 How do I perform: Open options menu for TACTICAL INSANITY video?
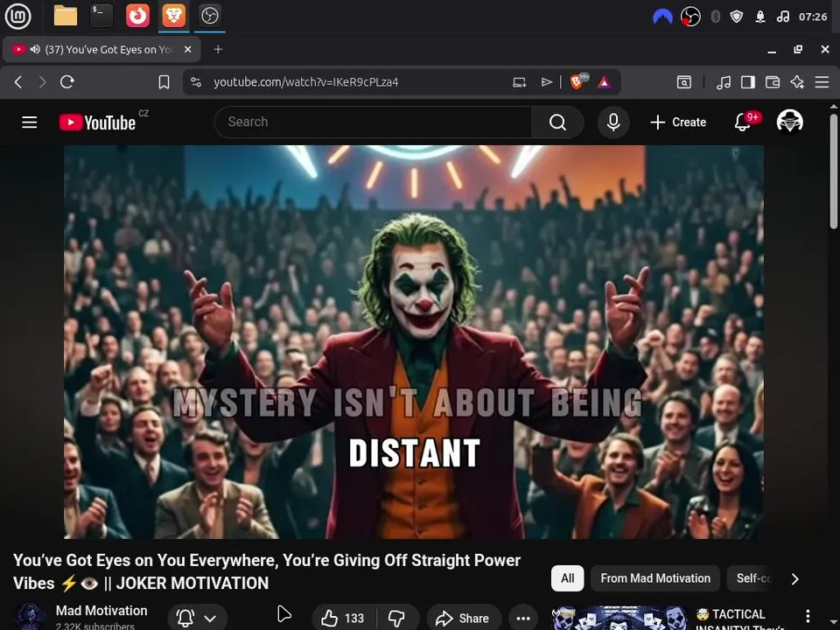pos(808,615)
